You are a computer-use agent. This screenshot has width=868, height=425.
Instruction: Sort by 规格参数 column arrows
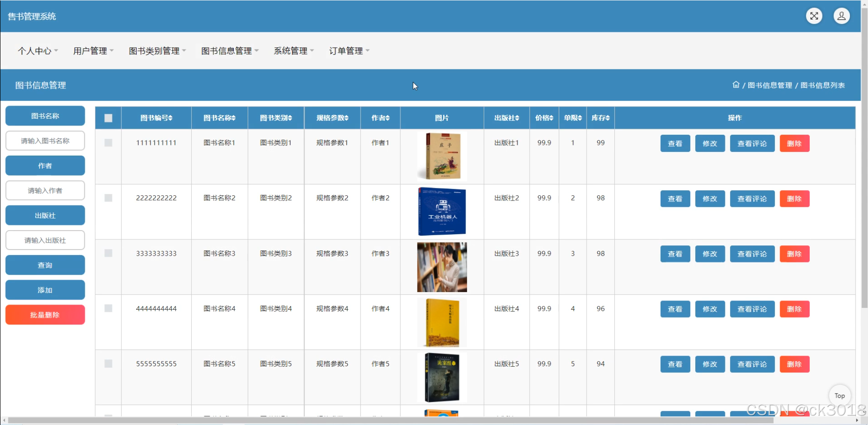346,118
